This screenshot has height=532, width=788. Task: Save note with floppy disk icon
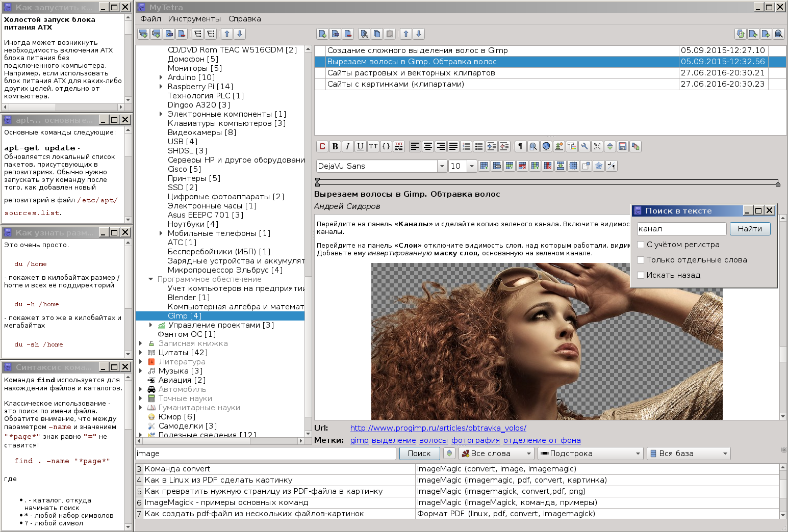click(x=623, y=146)
